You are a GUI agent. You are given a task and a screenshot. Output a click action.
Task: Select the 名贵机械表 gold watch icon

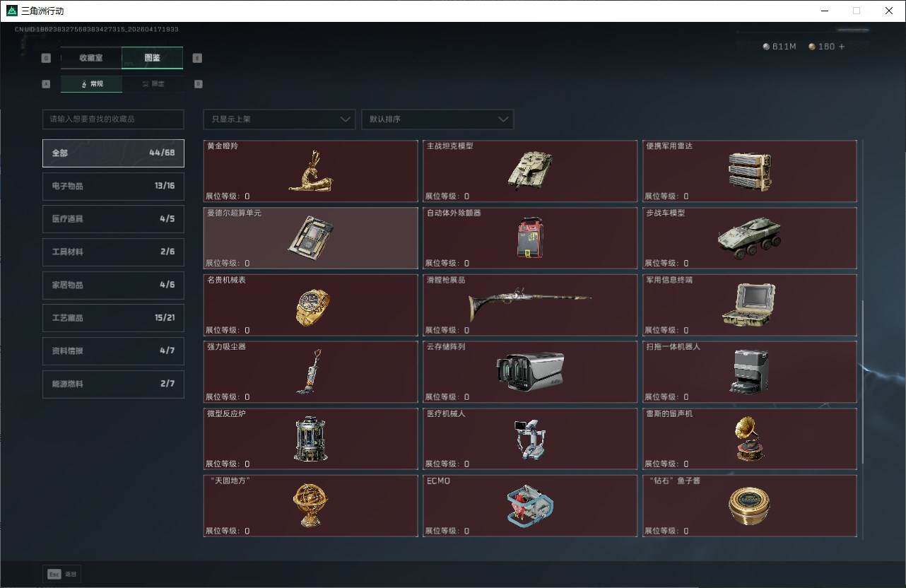[x=312, y=307]
